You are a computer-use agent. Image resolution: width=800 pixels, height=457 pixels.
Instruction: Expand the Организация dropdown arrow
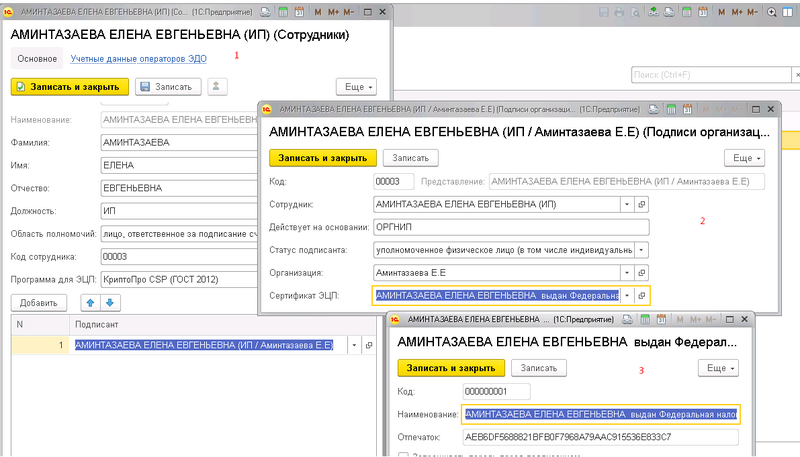click(626, 272)
